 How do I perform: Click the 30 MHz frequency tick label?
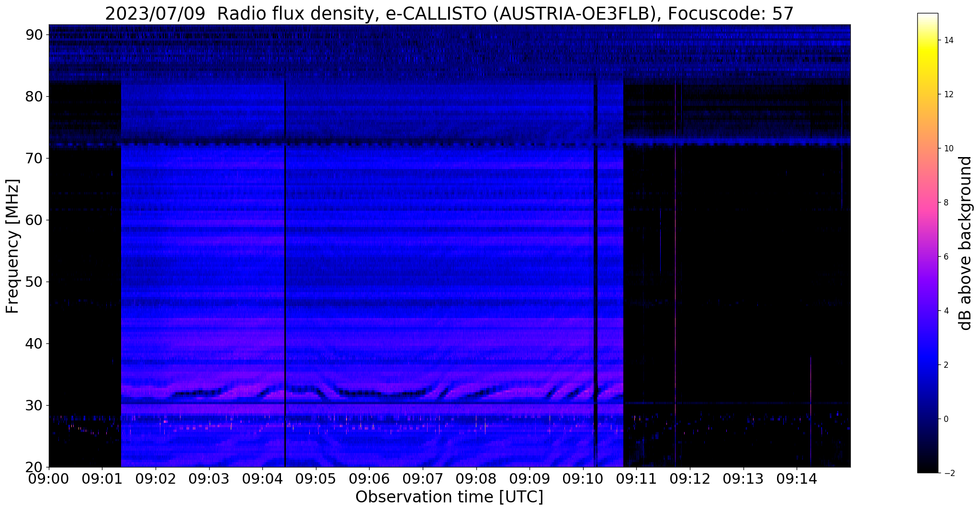pyautogui.click(x=34, y=405)
